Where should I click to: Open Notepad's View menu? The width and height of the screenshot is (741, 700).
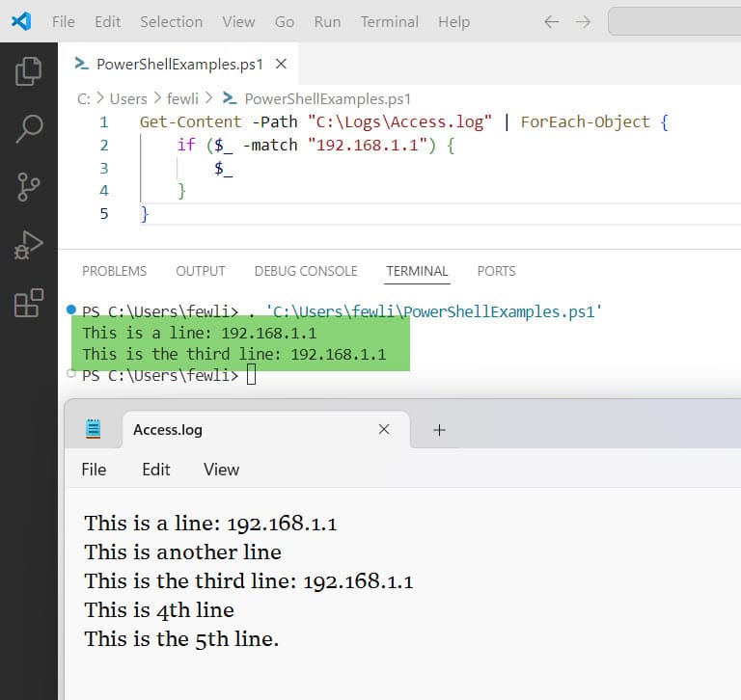(x=221, y=470)
